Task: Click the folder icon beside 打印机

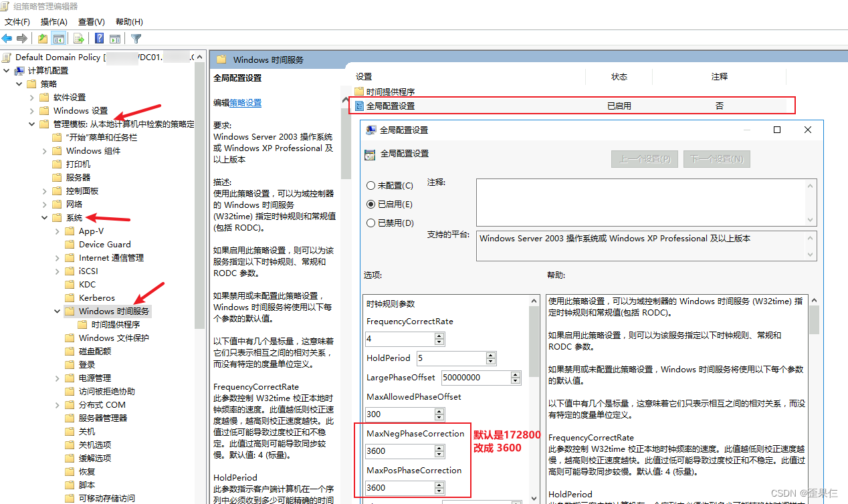Action: click(x=57, y=164)
